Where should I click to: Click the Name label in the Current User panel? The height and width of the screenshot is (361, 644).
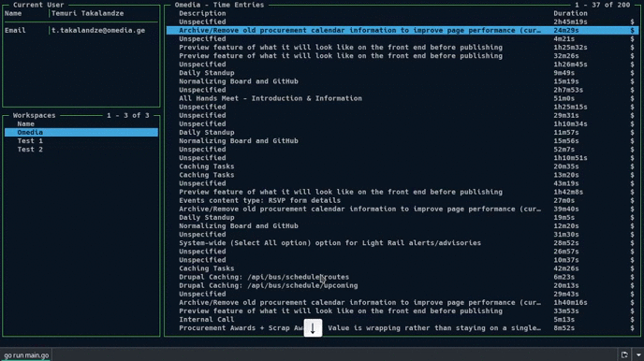[x=13, y=13]
